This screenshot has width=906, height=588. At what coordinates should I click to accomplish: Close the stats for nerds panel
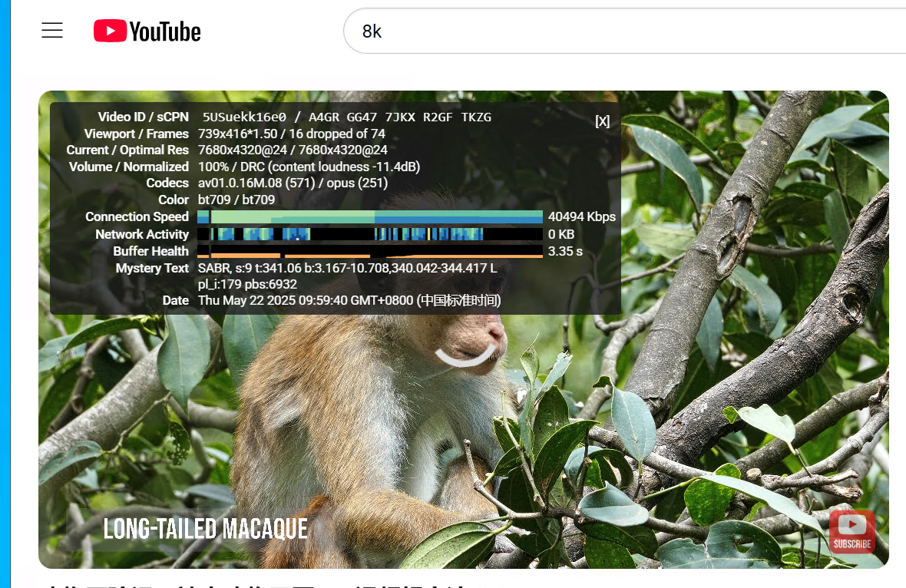603,121
